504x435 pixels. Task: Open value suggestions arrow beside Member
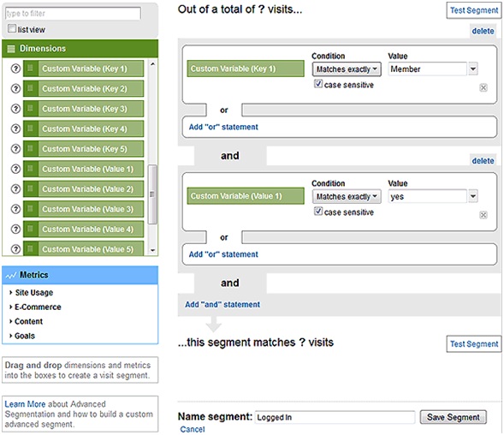click(473, 69)
